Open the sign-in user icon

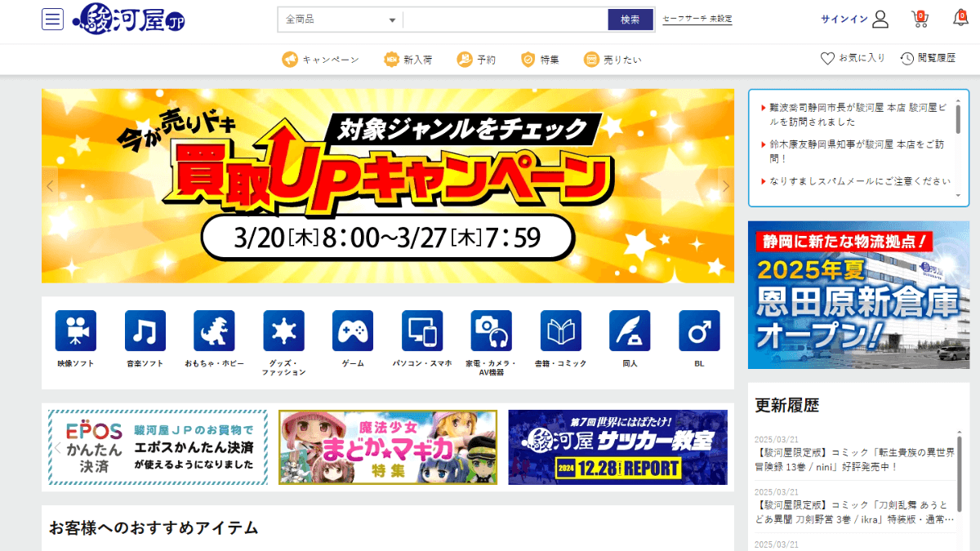[x=880, y=19]
